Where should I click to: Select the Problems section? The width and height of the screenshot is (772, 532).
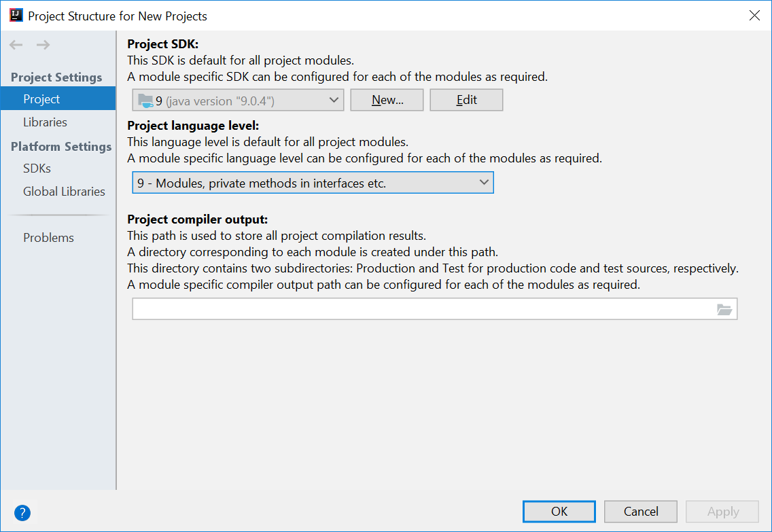[48, 237]
